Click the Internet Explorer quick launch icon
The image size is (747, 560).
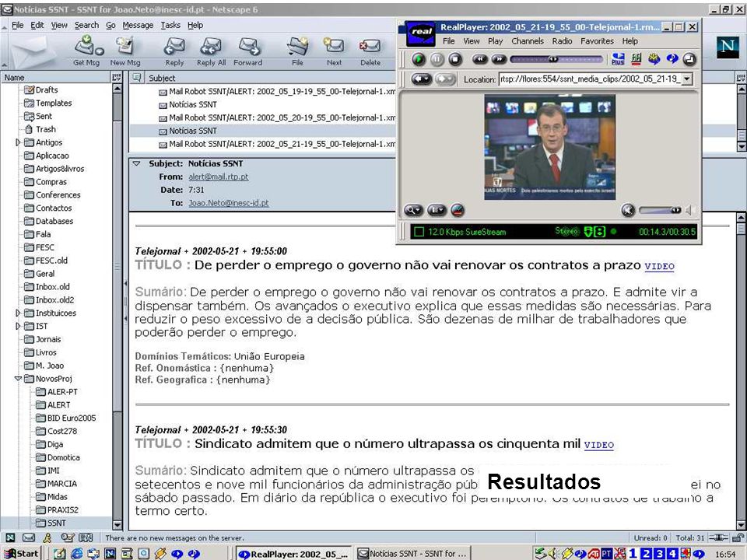(x=76, y=554)
